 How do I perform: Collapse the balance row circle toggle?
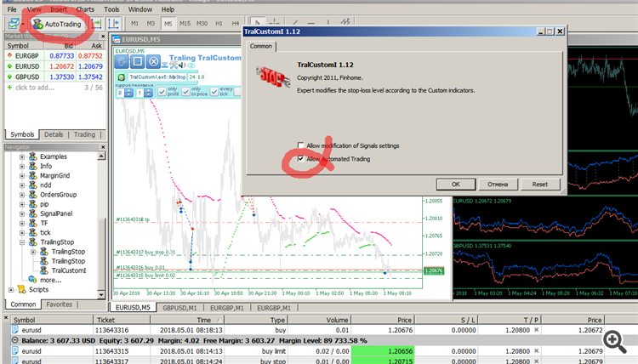click(15, 340)
